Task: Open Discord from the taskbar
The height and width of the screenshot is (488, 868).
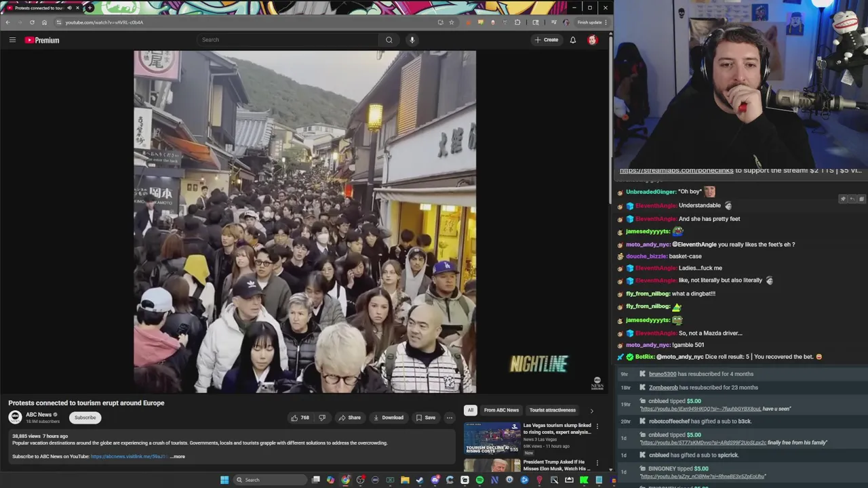Action: [435, 480]
